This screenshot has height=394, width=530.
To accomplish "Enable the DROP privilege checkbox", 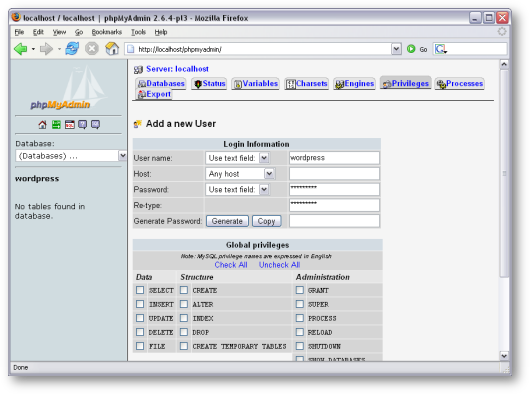I will coord(184,332).
